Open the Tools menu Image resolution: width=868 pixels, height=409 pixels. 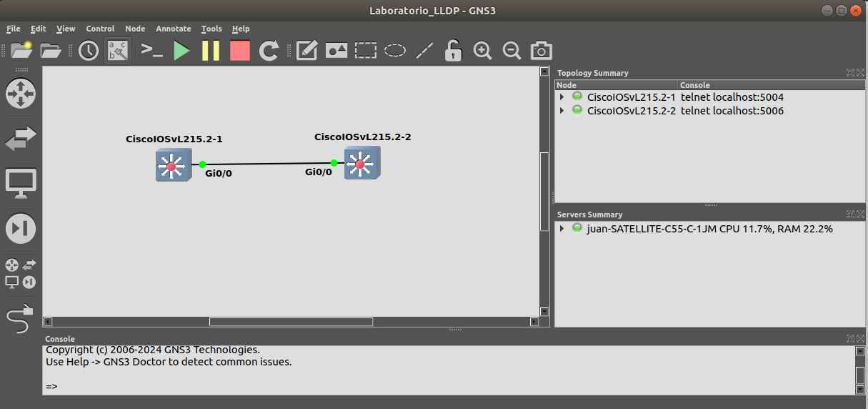[x=211, y=29]
